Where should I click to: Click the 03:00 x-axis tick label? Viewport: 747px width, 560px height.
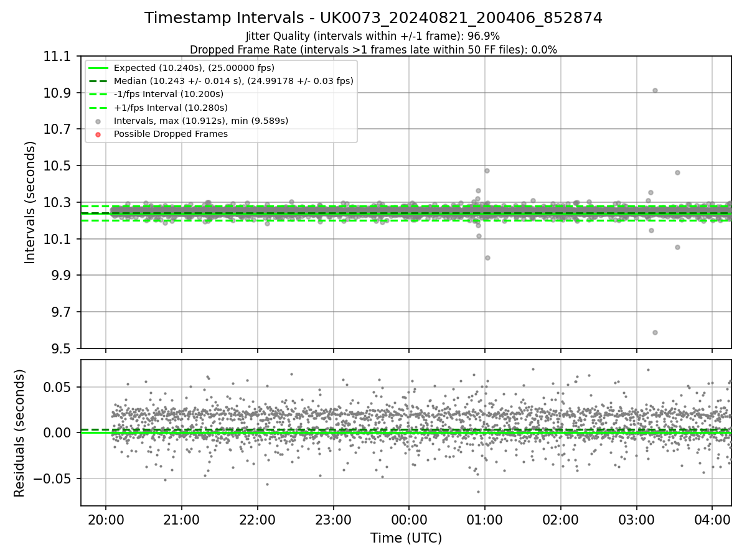click(x=636, y=520)
